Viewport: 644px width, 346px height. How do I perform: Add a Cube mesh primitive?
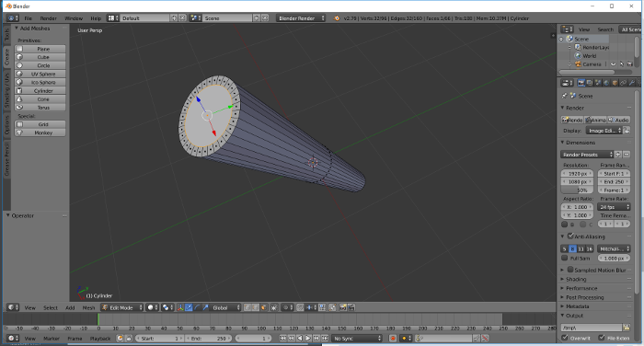tap(40, 57)
